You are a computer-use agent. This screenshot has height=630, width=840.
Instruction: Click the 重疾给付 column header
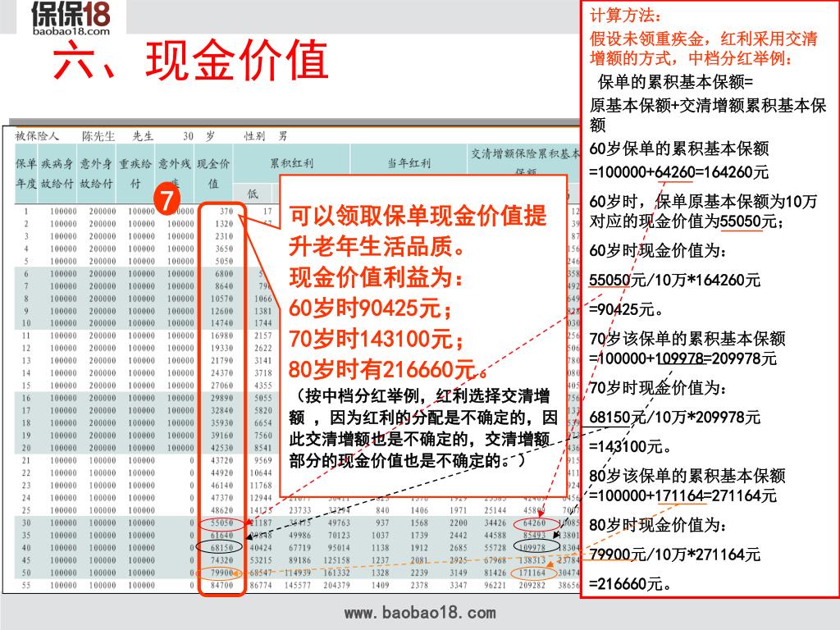[x=135, y=174]
